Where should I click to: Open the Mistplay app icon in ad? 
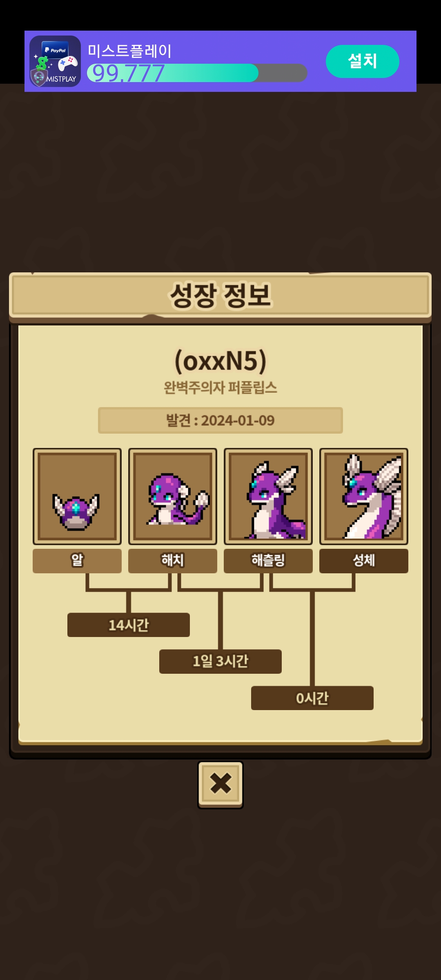tap(55, 61)
